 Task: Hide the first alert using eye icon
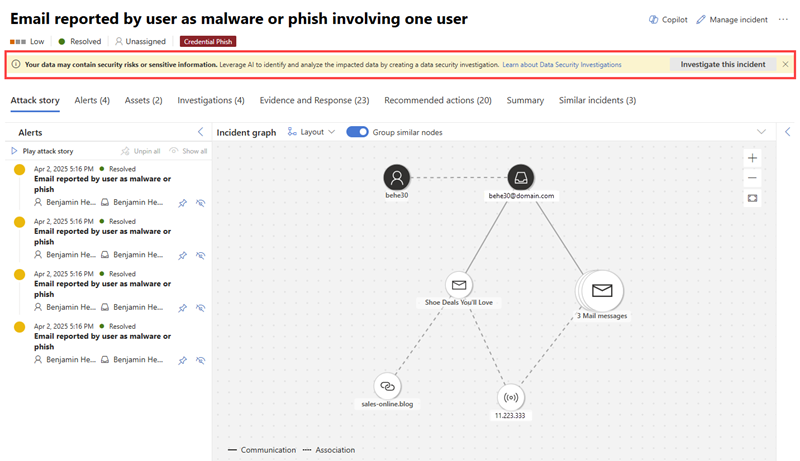[x=200, y=202]
